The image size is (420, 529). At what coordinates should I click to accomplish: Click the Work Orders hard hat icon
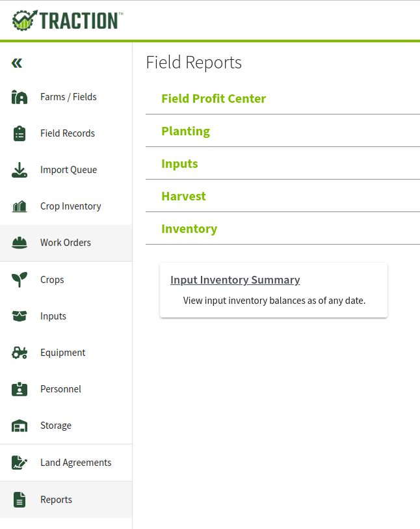pos(20,243)
